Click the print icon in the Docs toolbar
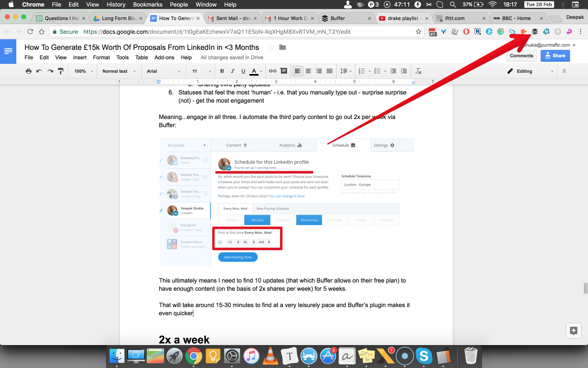 [28, 71]
